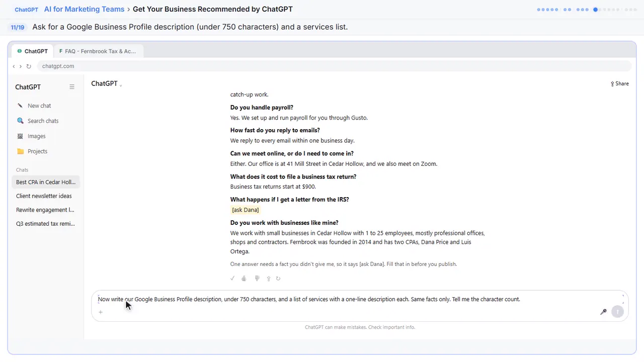Image resolution: width=644 pixels, height=362 pixels.
Task: Switch to the ChatGPT browser tab
Action: (33, 51)
